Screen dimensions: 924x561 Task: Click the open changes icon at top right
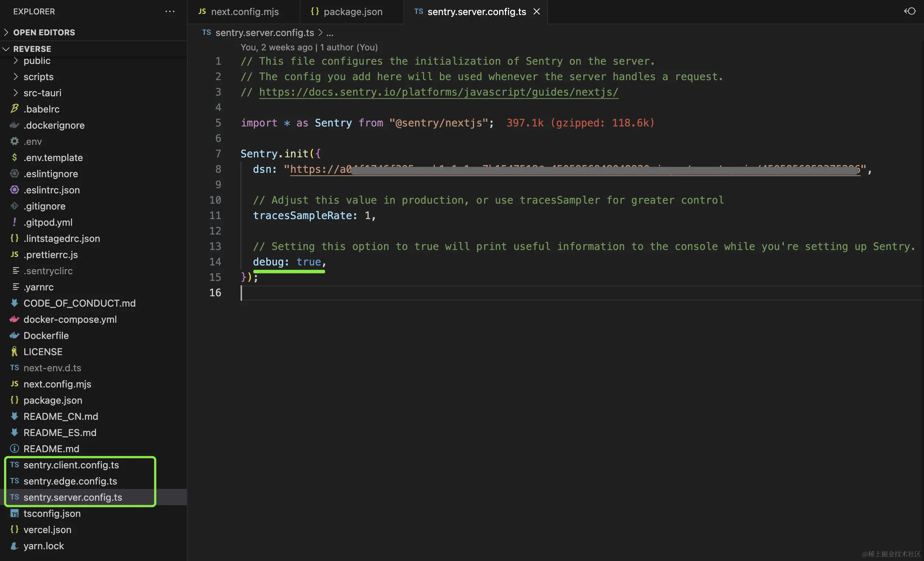(x=910, y=11)
